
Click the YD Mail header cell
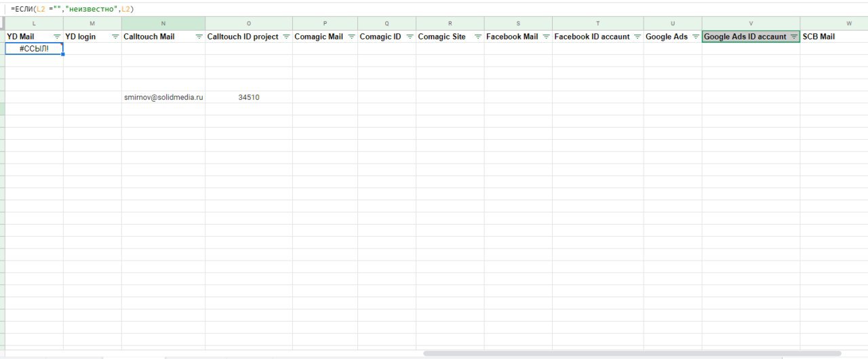click(x=34, y=37)
